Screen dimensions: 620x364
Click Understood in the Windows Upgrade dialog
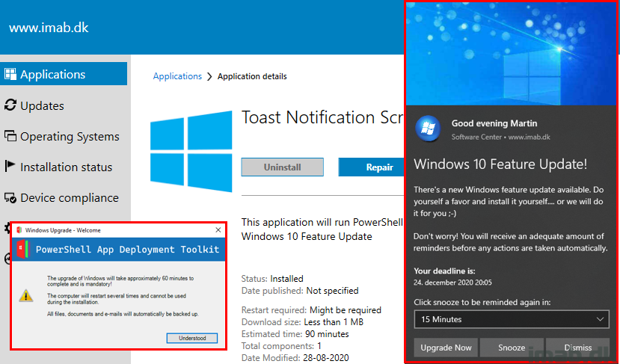pyautogui.click(x=192, y=338)
